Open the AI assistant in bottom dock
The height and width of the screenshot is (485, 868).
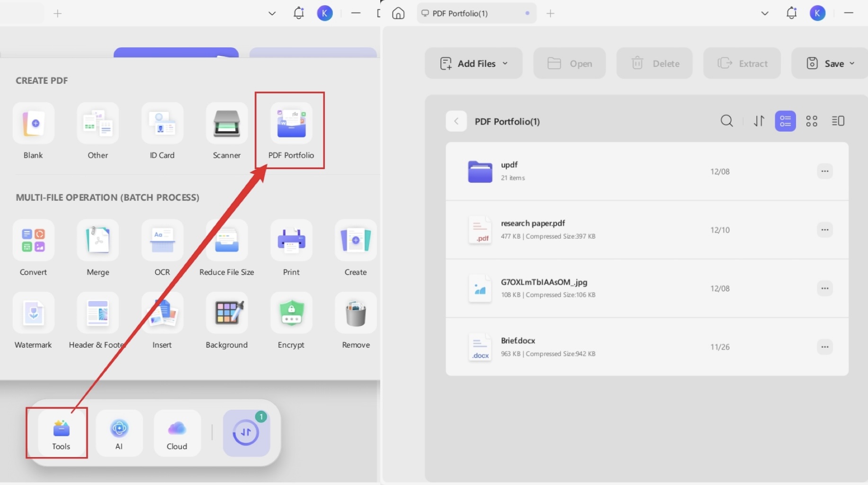click(119, 433)
